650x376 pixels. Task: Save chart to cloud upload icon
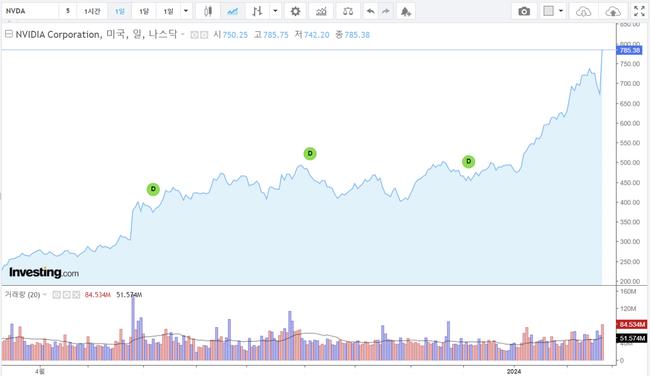click(613, 11)
